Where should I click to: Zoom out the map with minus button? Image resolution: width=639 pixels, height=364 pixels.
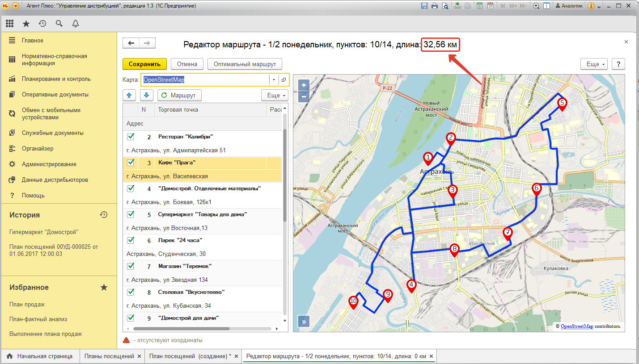click(304, 96)
